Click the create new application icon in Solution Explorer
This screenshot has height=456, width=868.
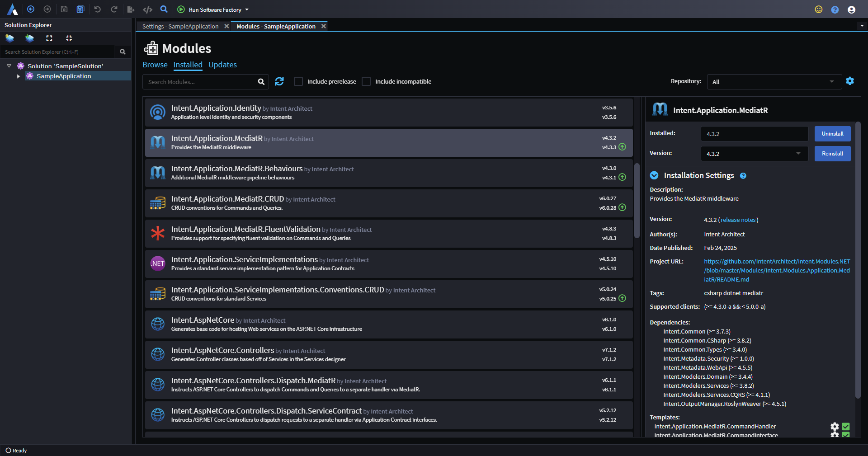(x=9, y=38)
